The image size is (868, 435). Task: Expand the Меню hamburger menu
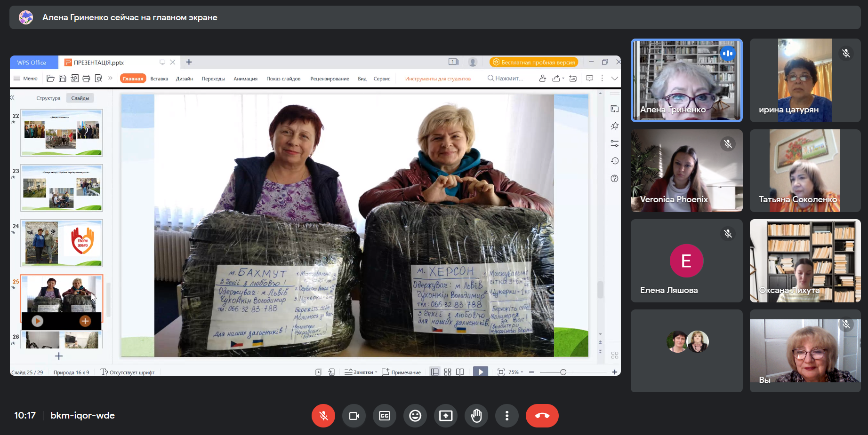tap(25, 79)
